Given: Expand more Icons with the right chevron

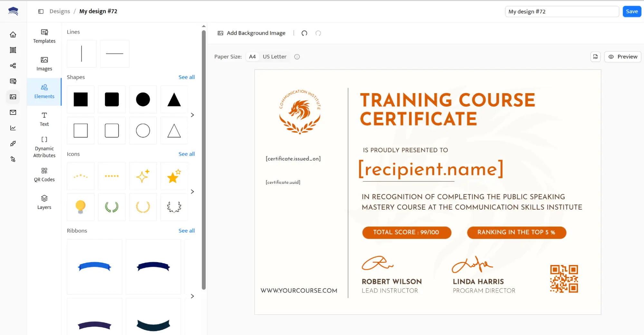Looking at the screenshot, I should click(x=192, y=191).
